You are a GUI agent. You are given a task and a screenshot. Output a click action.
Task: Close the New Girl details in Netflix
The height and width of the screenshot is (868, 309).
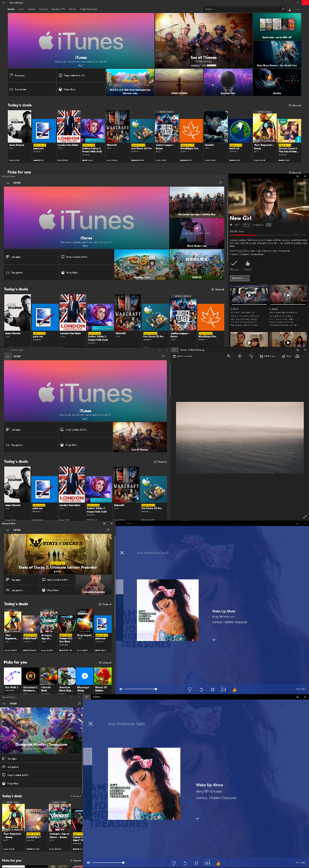304,183
